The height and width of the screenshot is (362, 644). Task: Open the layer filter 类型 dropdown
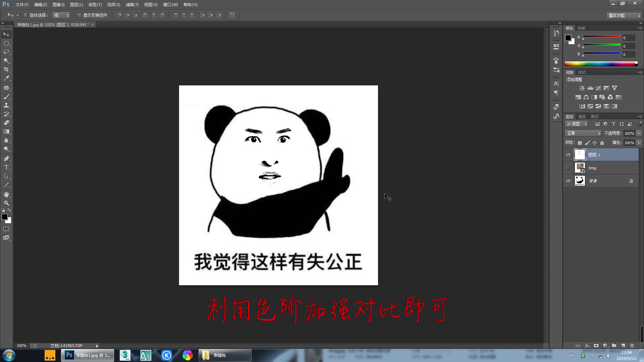577,124
